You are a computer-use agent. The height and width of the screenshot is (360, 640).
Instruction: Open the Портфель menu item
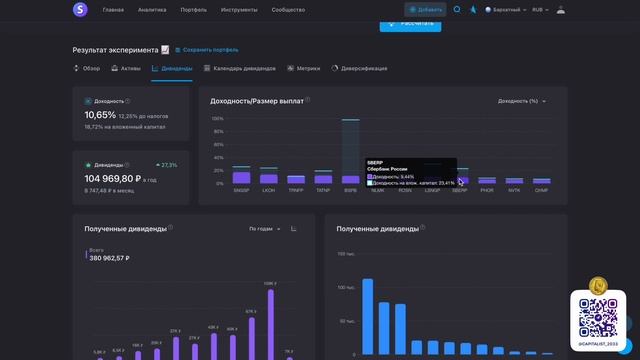(193, 10)
